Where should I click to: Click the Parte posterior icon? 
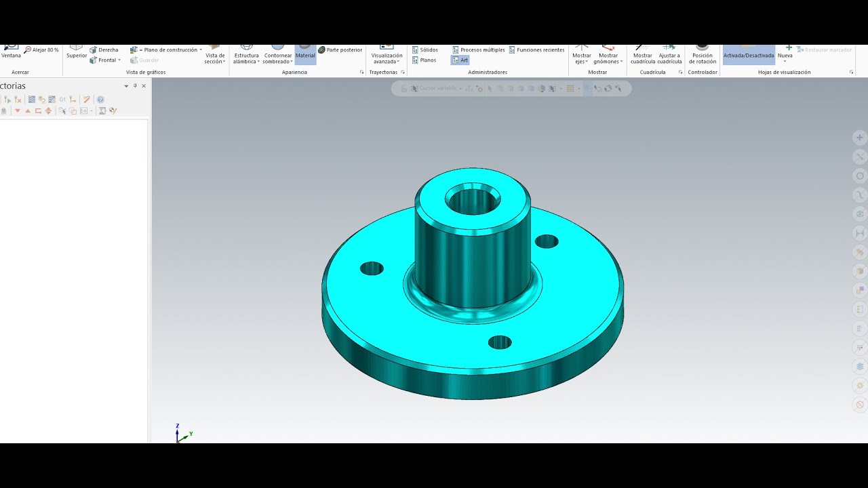(321, 49)
